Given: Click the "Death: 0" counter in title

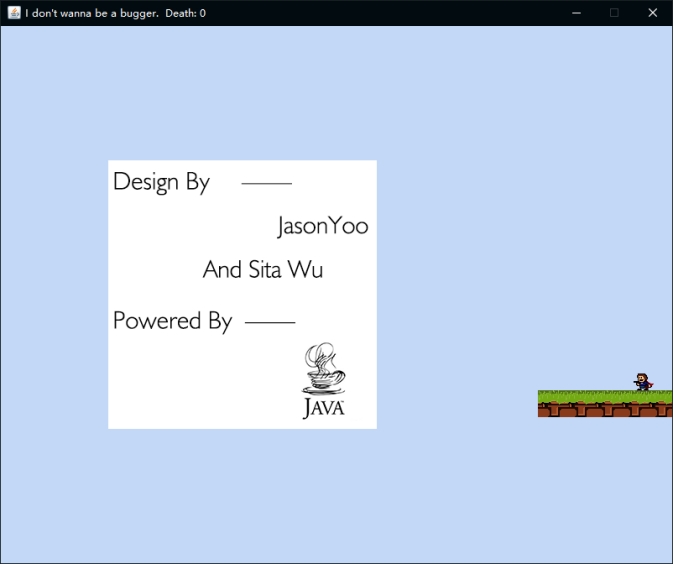Looking at the screenshot, I should (185, 13).
